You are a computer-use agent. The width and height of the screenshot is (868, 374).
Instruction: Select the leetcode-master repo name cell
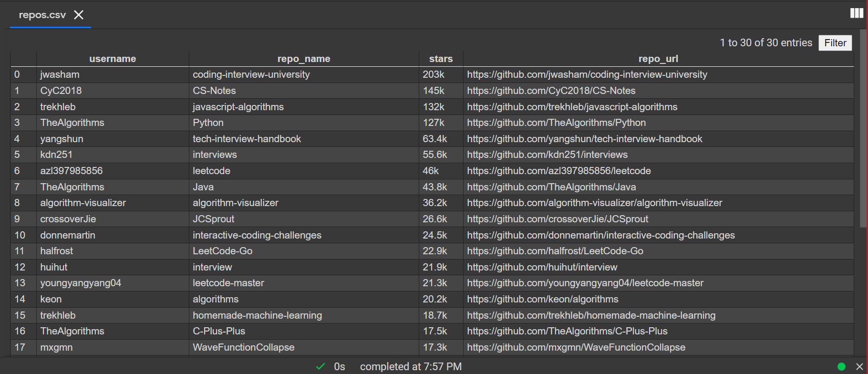click(x=304, y=283)
